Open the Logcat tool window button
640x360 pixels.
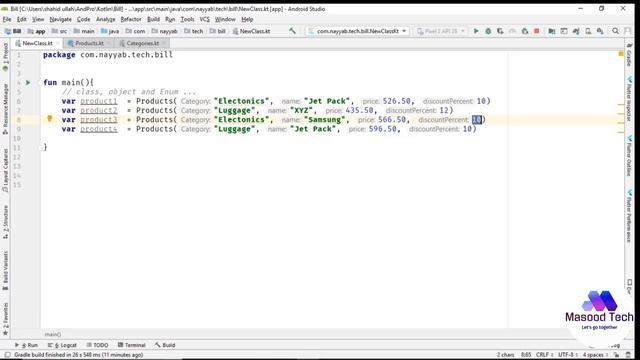pyautogui.click(x=62, y=345)
